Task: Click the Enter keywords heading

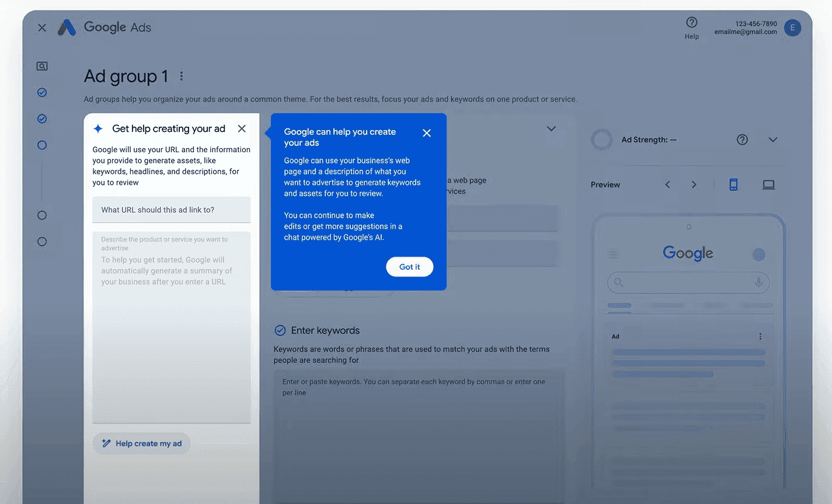Action: click(x=325, y=330)
